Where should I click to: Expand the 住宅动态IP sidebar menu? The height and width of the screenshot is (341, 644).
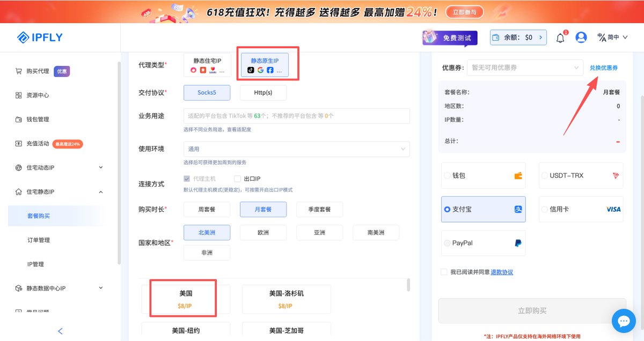59,168
